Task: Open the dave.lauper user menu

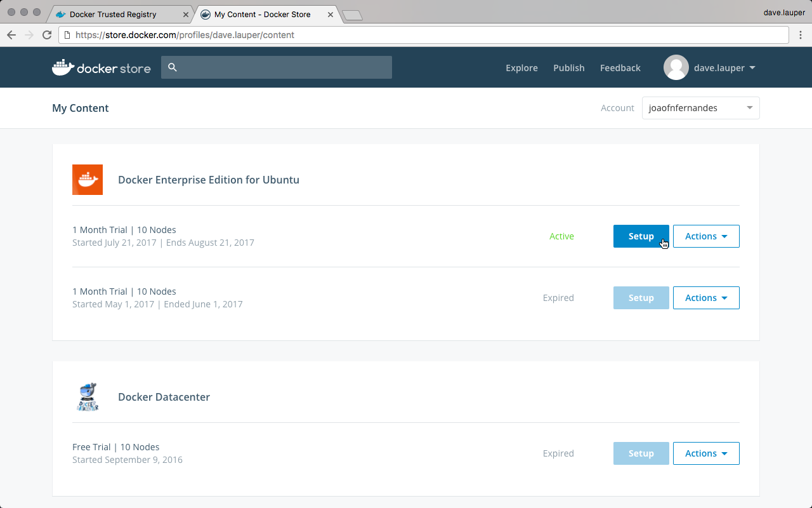Action: pos(723,68)
